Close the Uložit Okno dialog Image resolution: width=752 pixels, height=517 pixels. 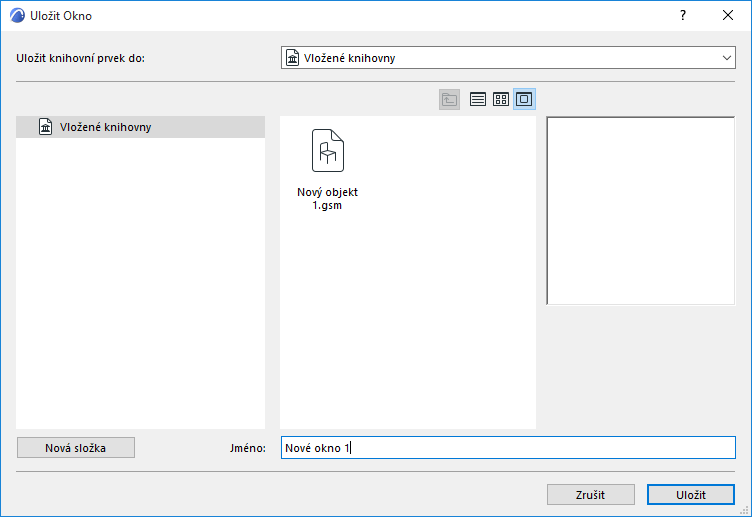click(728, 15)
